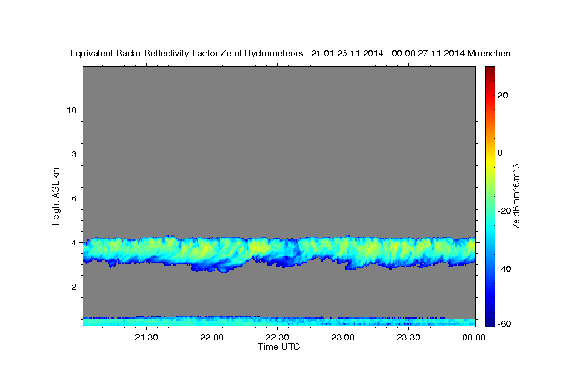Click the height tick label '8'

pos(73,154)
